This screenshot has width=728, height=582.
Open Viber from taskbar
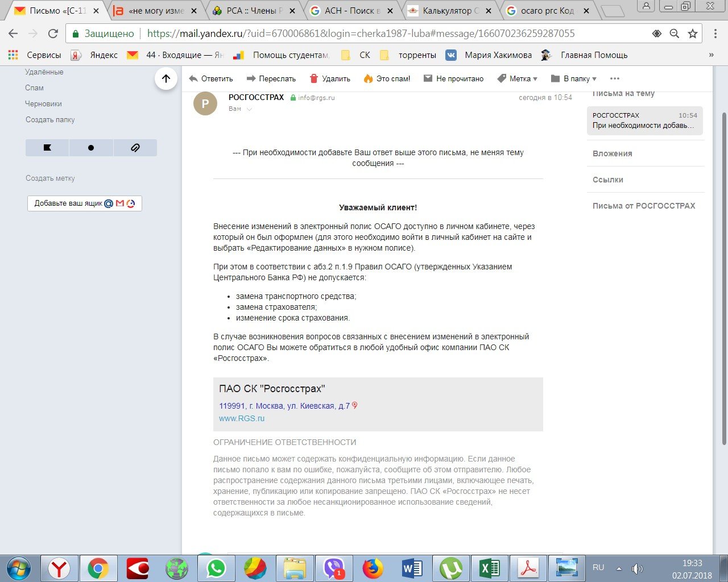click(x=334, y=568)
